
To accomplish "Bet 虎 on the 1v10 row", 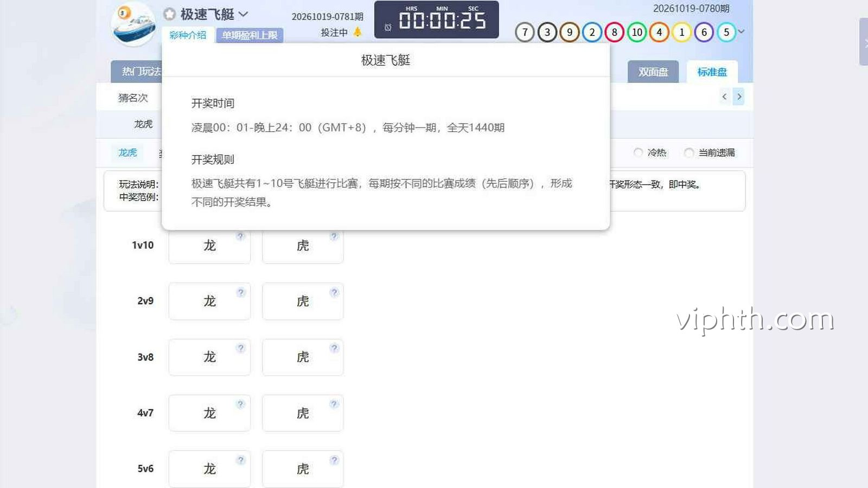I will pos(303,246).
